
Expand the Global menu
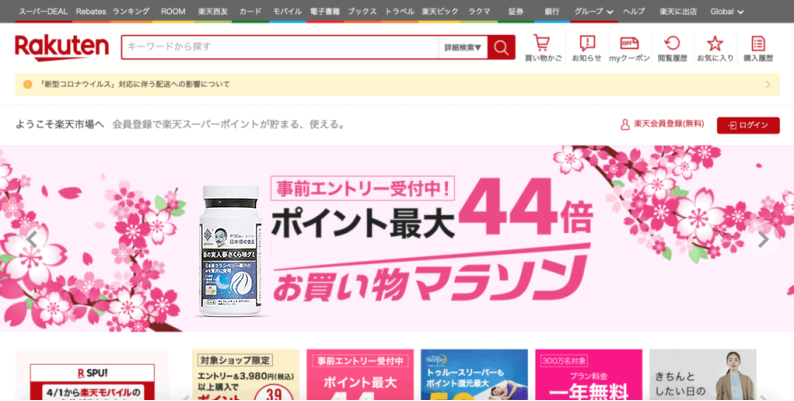tap(727, 11)
